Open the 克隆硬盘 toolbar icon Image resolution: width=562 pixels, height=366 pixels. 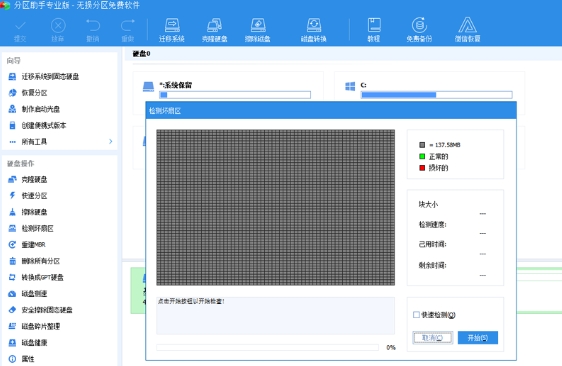pos(214,30)
